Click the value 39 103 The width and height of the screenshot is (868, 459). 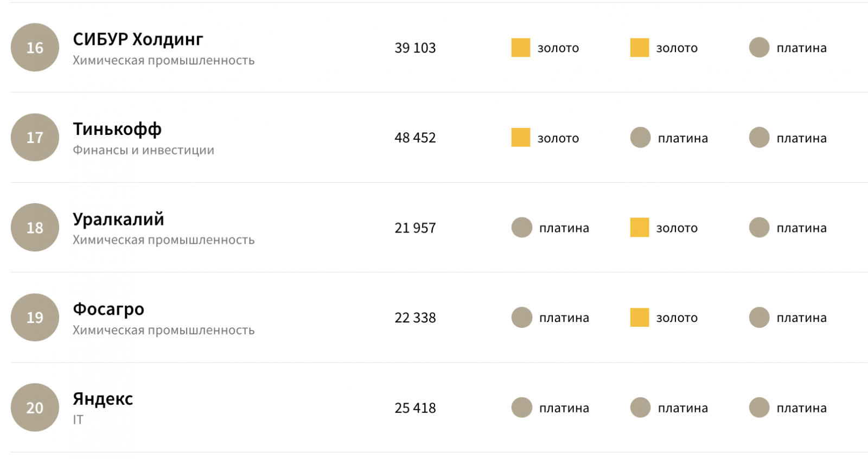[415, 48]
